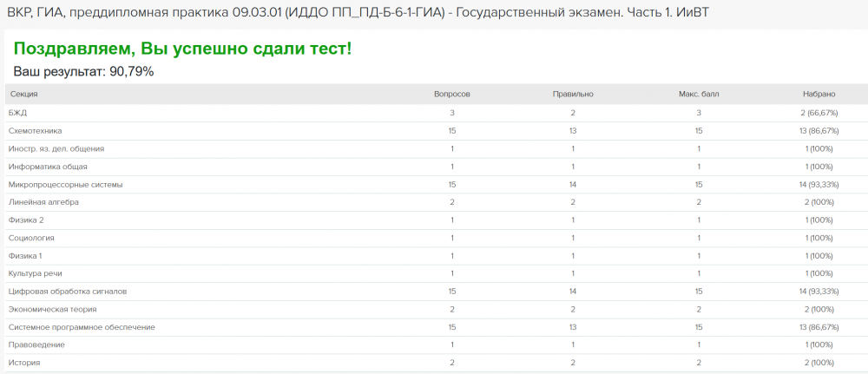Click the Цифровая обработка сигналов section
This screenshot has width=868, height=374.
point(67,292)
